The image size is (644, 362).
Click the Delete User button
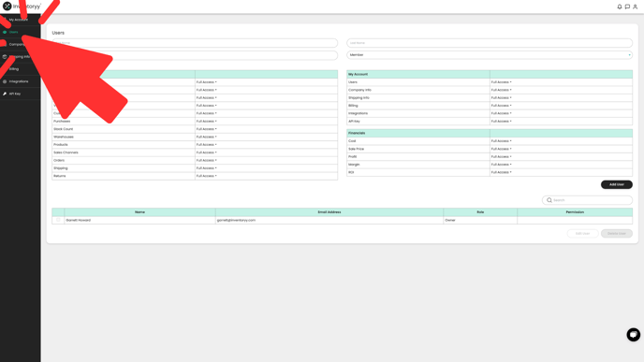[617, 234]
